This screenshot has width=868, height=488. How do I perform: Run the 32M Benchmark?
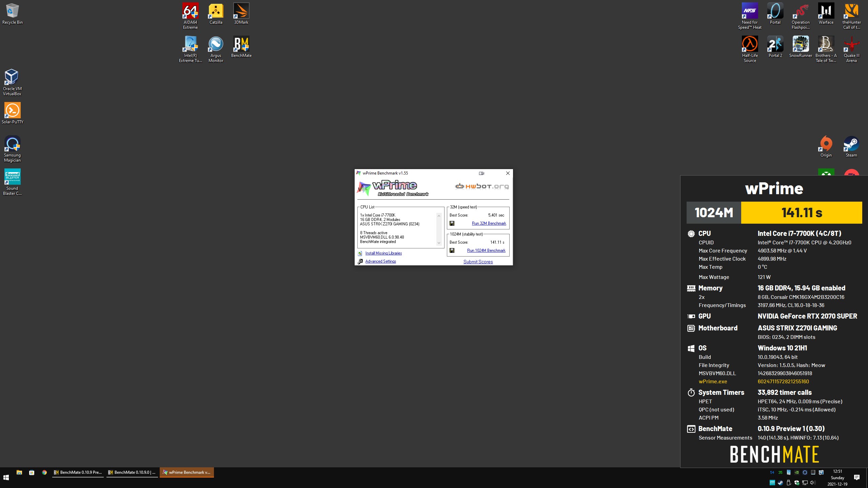(x=489, y=223)
